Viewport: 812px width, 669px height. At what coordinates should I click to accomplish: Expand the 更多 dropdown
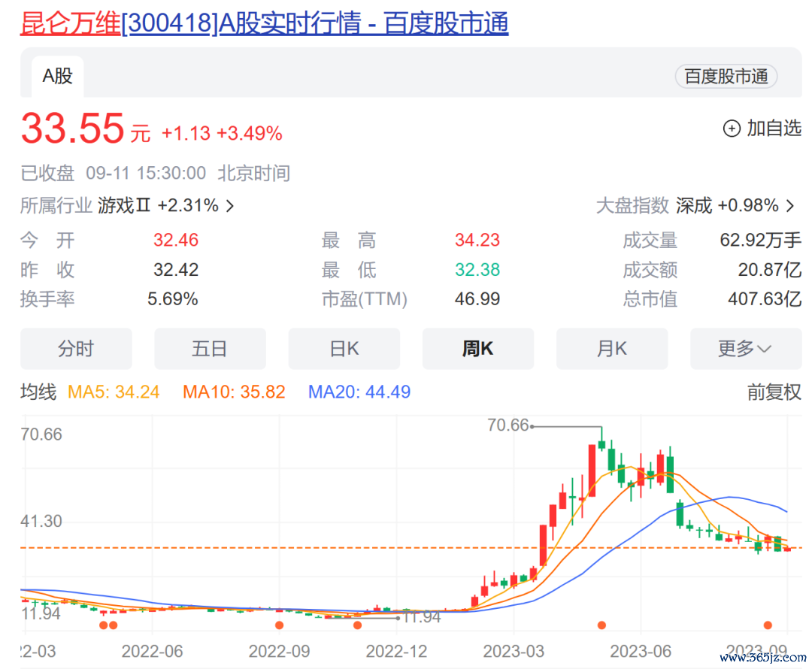pyautogui.click(x=746, y=349)
